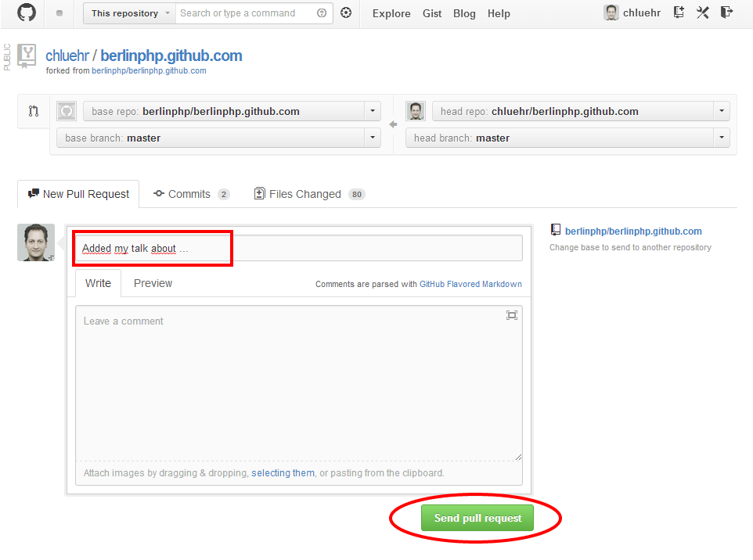Follow the forked from berlinphp/berlinphp.github.com link
Image resolution: width=753 pixels, height=560 pixels.
(x=149, y=70)
